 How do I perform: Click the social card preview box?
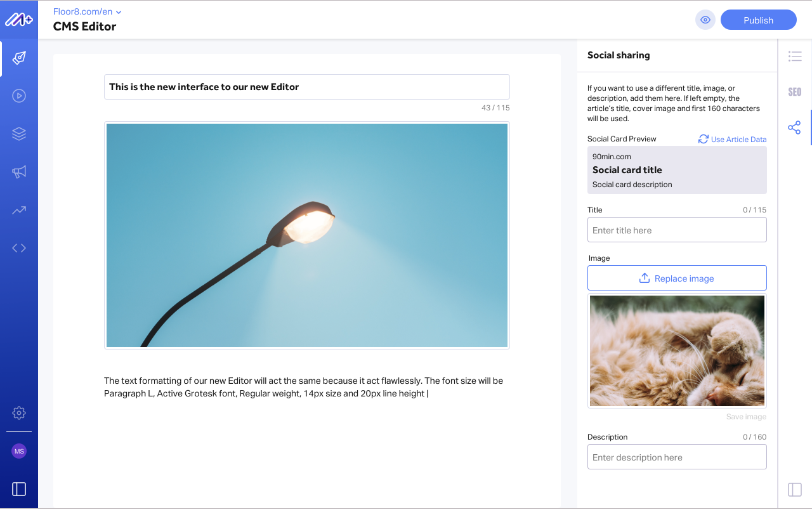point(677,170)
